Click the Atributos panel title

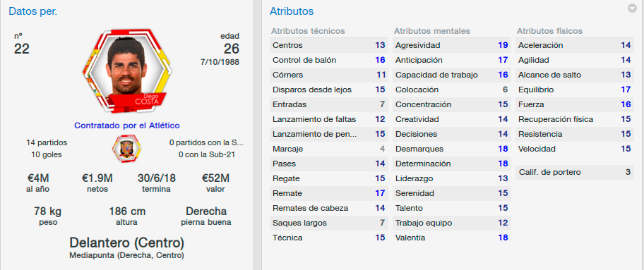292,11
